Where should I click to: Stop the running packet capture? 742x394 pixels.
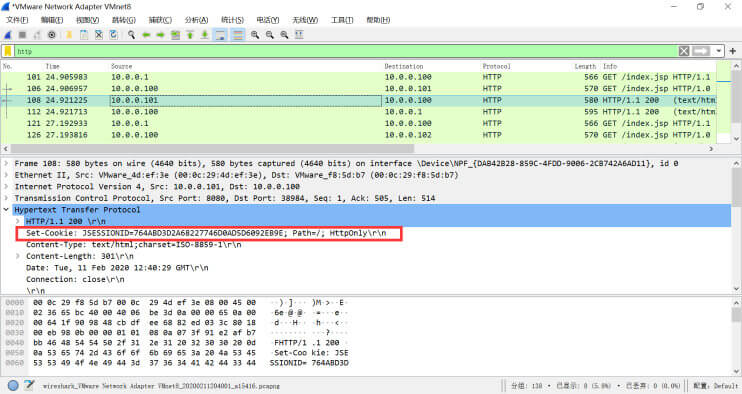click(x=22, y=35)
